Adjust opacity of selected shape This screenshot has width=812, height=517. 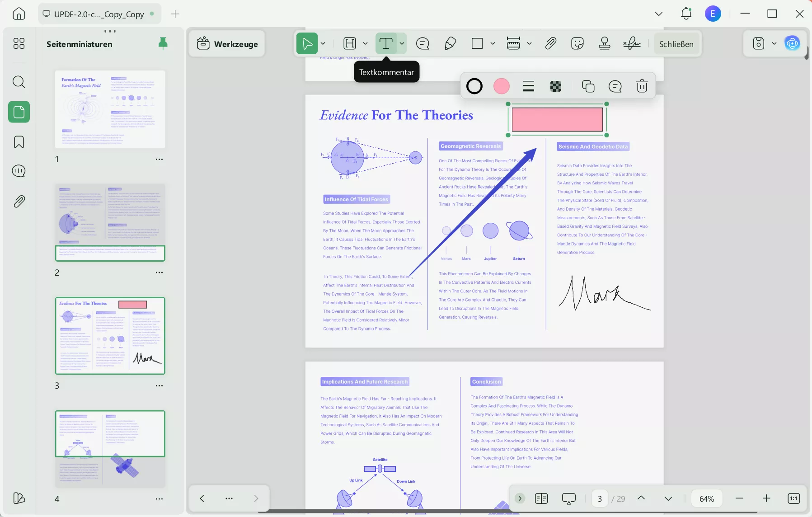(x=556, y=86)
